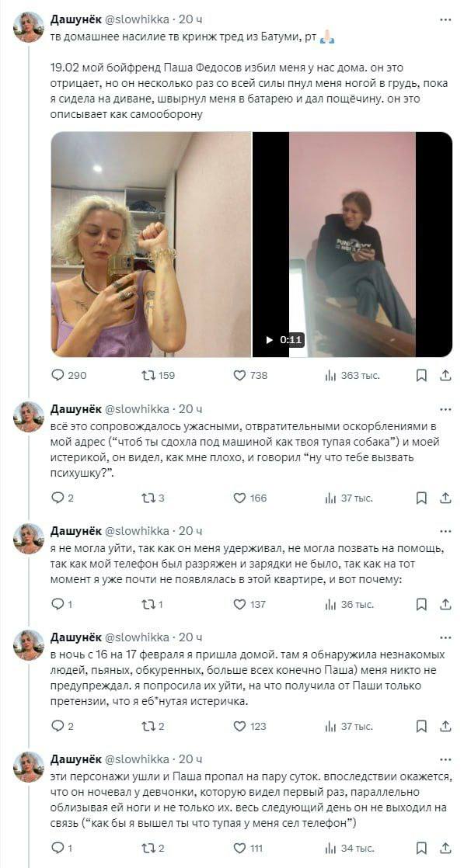464x868 pixels.
Task: Open more options on the 137-likes tweet
Action: click(445, 531)
